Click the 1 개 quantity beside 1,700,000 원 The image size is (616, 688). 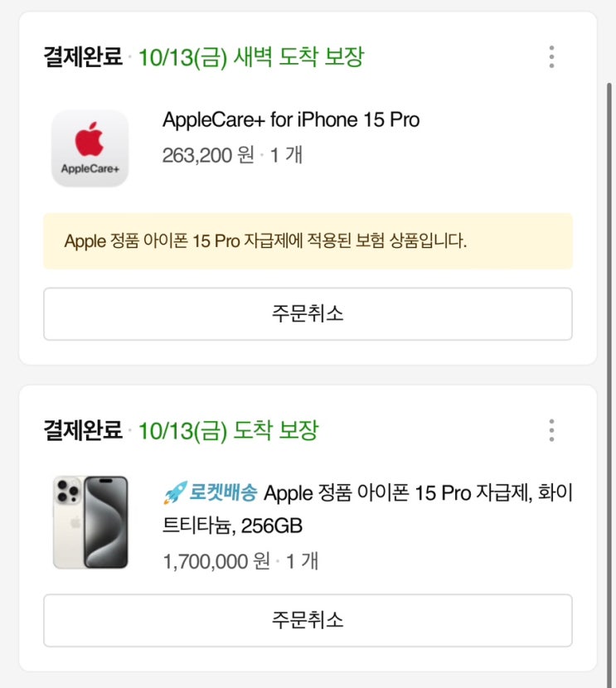tap(303, 561)
